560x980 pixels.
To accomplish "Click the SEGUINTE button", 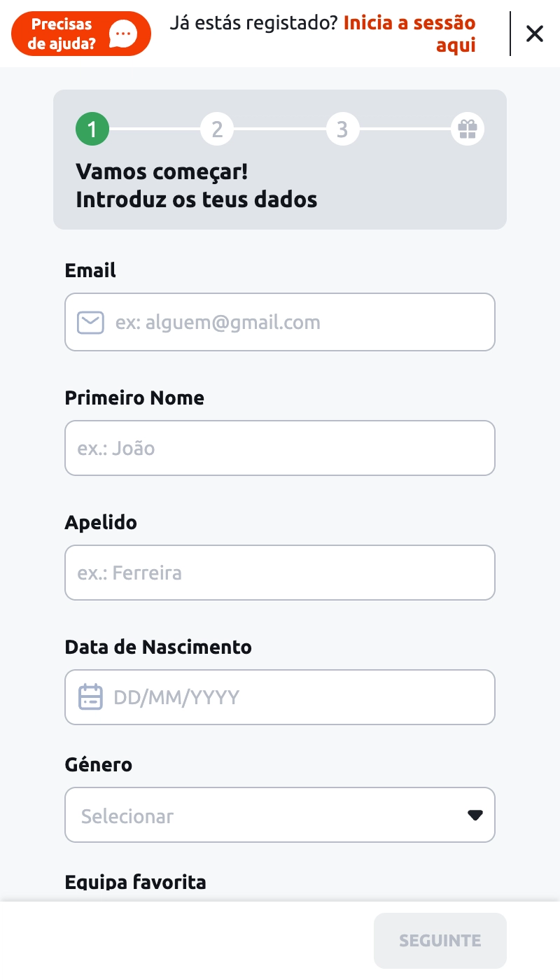I will (440, 940).
